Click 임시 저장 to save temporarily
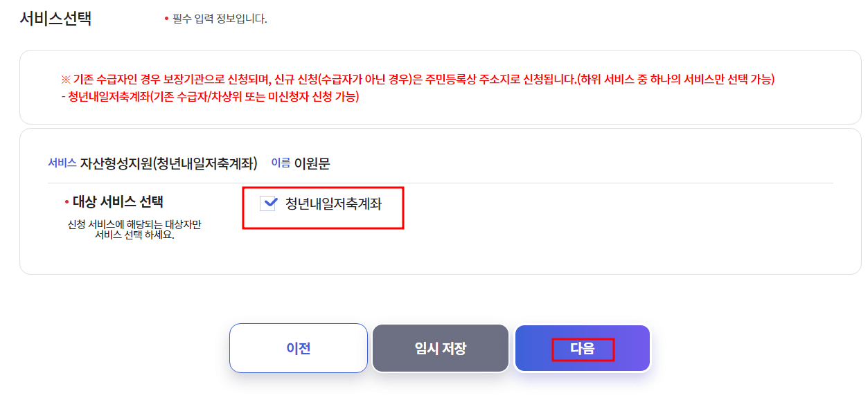This screenshot has width=868, height=400. point(441,348)
